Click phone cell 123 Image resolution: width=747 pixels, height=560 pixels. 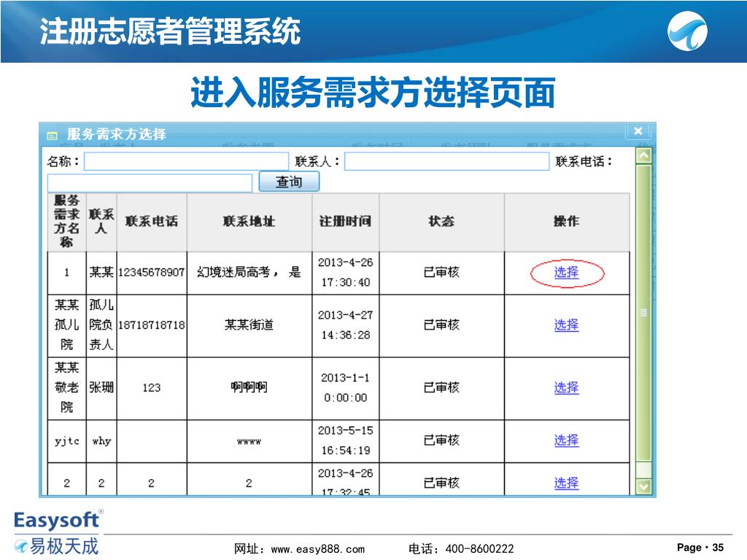tap(152, 388)
